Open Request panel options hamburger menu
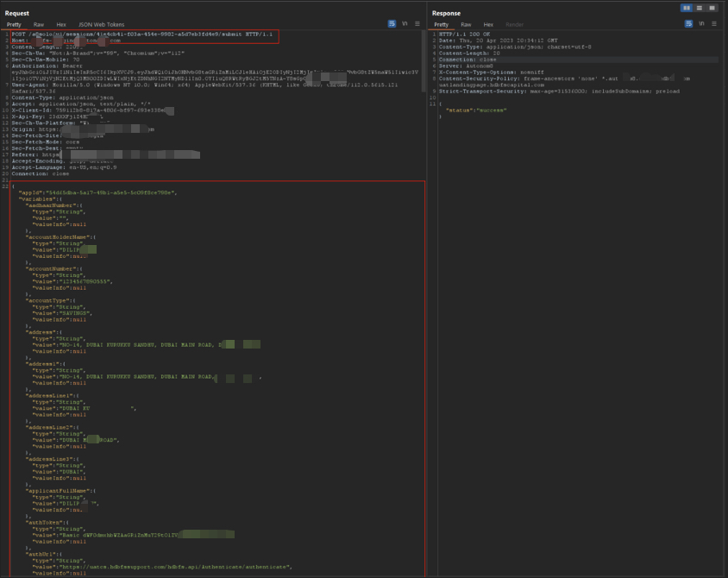This screenshot has width=728, height=578. point(417,24)
